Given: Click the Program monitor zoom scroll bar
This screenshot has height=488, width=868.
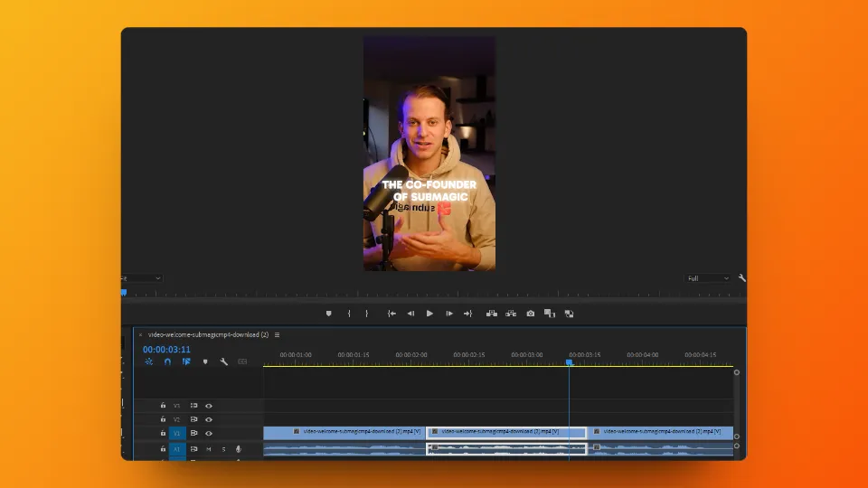Looking at the screenshot, I should [433, 300].
